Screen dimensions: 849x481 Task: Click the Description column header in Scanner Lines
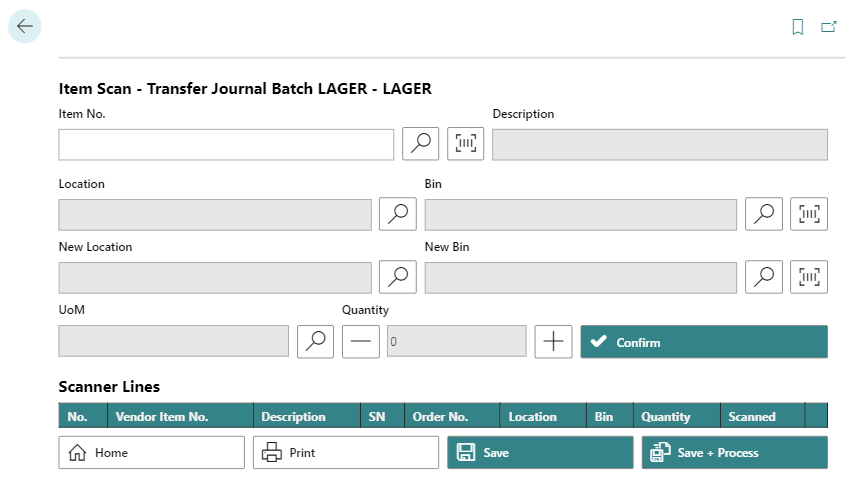click(x=306, y=416)
